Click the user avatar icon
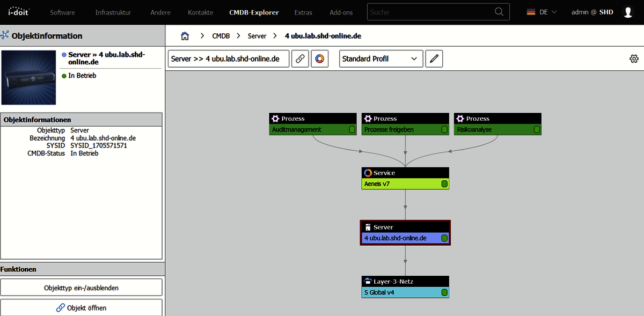 pyautogui.click(x=628, y=12)
